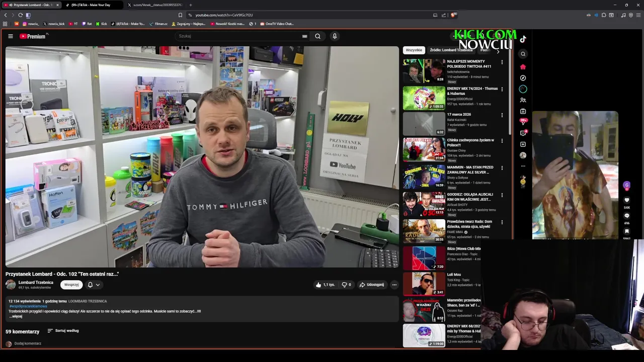Open options for Chinka zachwycona życiem video

502,141
